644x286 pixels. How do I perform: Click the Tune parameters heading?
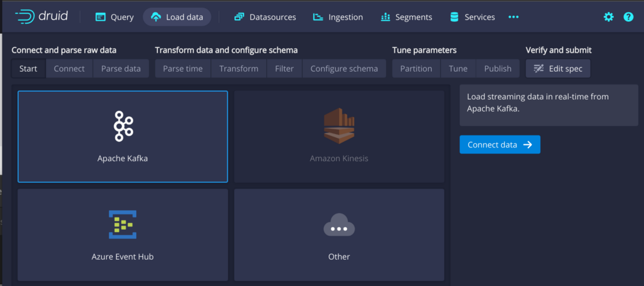click(x=424, y=50)
